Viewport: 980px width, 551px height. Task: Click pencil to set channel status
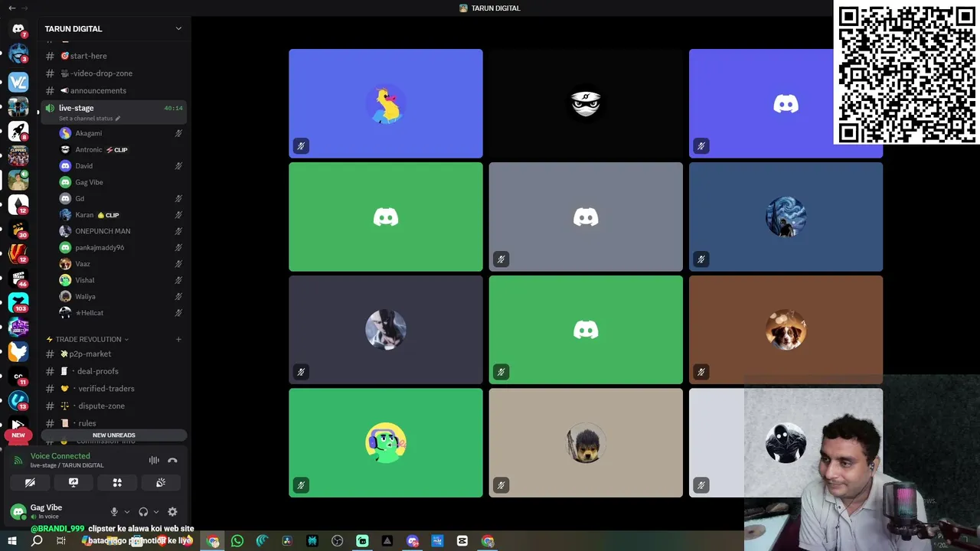(118, 119)
